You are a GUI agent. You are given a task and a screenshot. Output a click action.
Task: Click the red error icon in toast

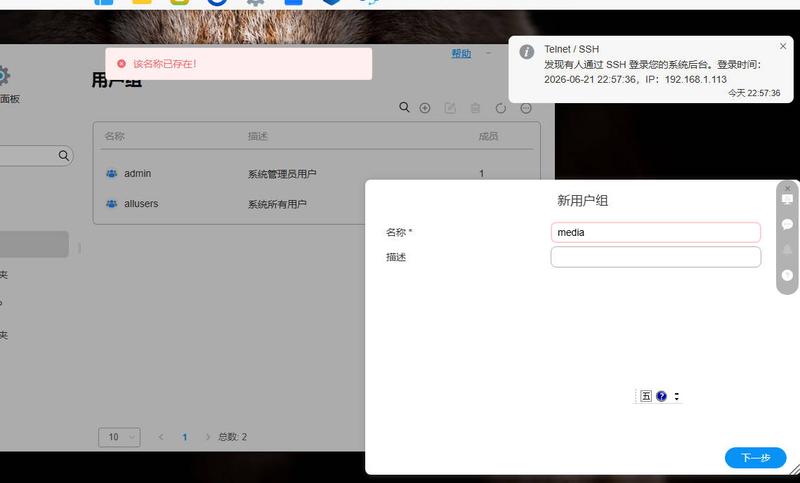point(121,64)
